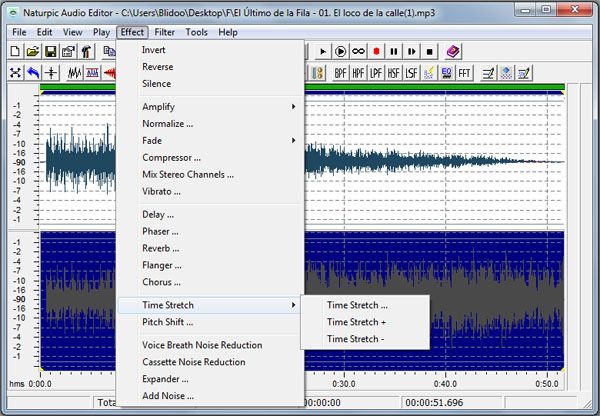Click the zoom-full arrows icon
600x416 pixels.
[x=15, y=73]
